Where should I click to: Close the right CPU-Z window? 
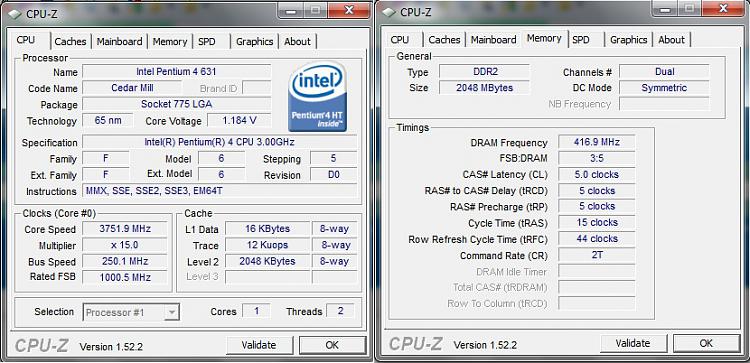click(723, 9)
